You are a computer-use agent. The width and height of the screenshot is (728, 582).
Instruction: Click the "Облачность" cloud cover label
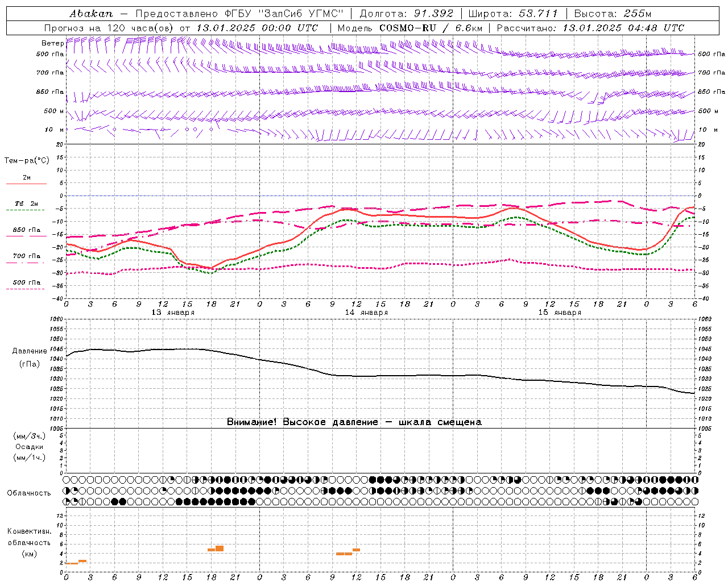point(29,493)
